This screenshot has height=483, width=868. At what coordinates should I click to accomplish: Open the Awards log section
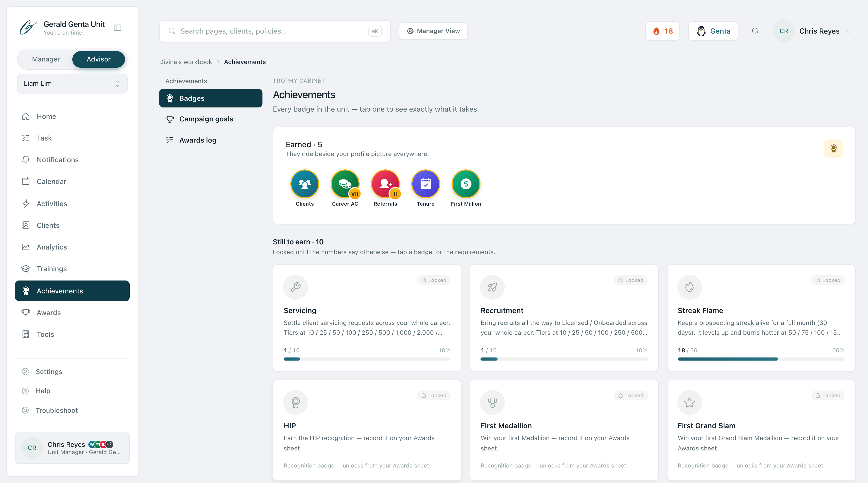(x=211, y=140)
